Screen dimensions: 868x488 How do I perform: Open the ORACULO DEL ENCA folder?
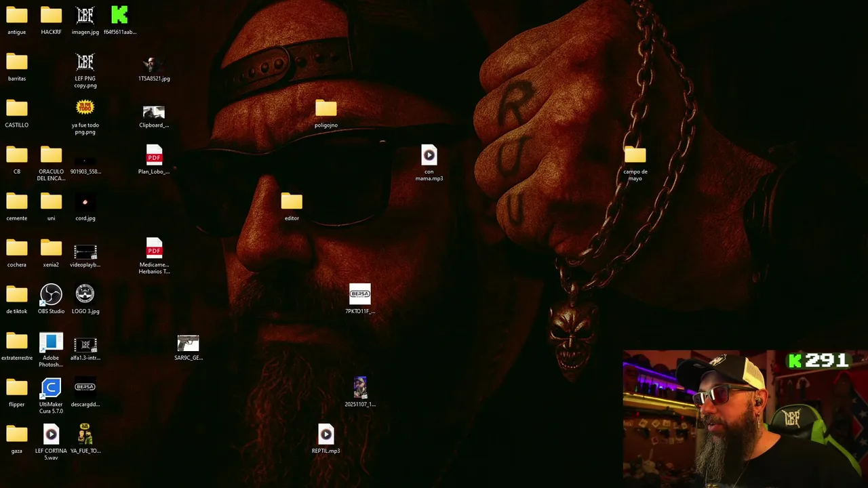(x=51, y=155)
